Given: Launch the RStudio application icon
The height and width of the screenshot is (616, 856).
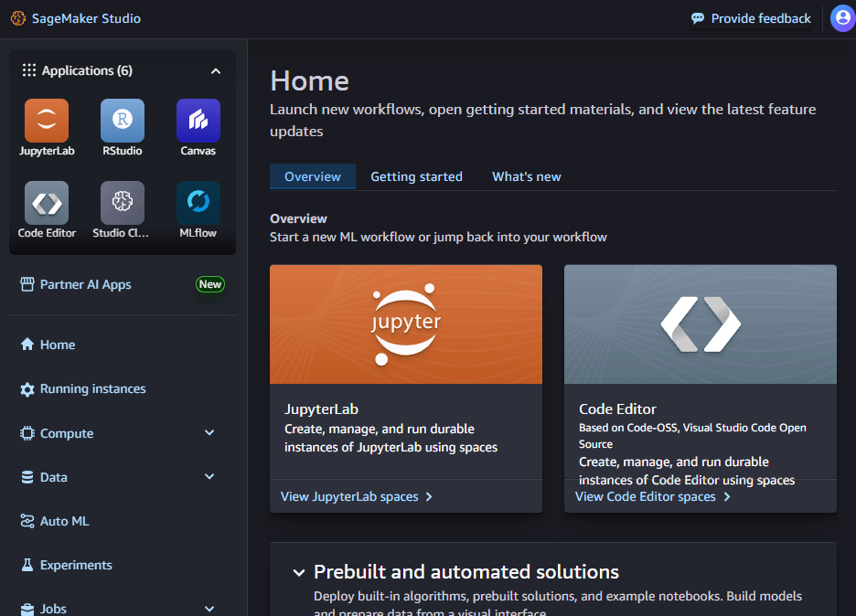Looking at the screenshot, I should point(123,121).
